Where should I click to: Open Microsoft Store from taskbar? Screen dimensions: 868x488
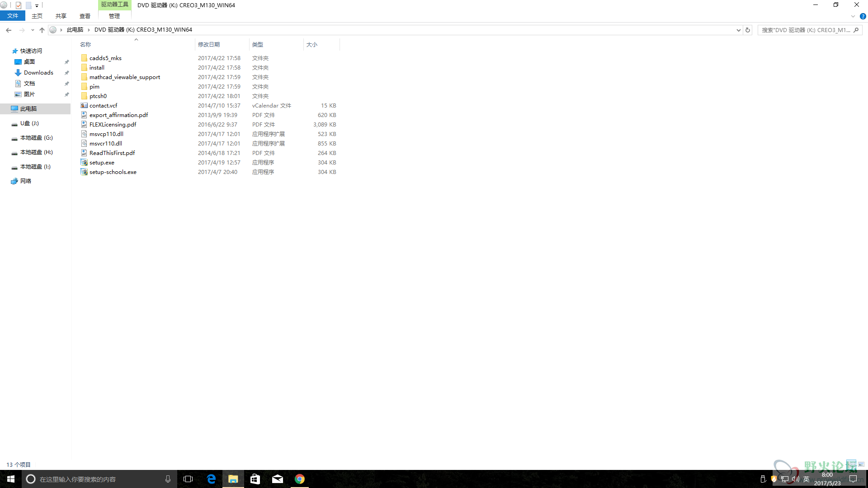(x=255, y=479)
